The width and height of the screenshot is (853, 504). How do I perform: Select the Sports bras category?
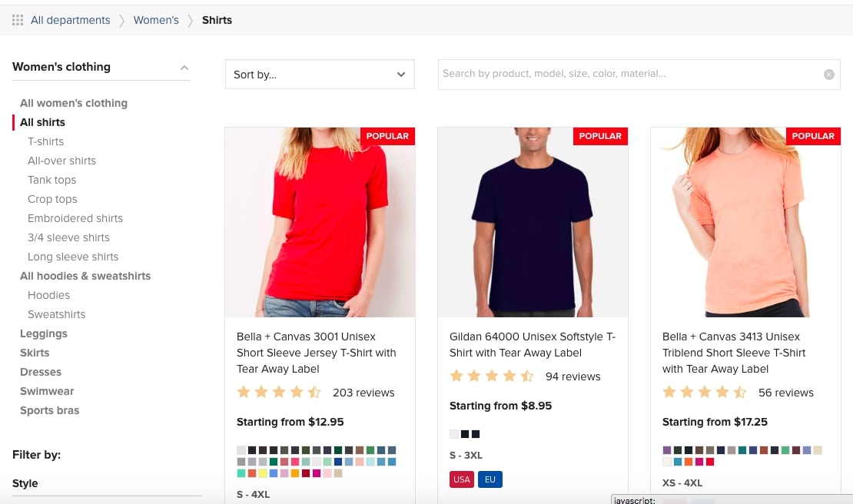(x=49, y=410)
